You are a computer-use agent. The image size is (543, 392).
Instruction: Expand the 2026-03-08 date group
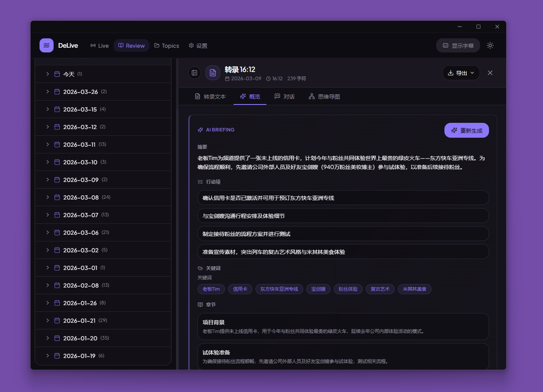coord(47,197)
